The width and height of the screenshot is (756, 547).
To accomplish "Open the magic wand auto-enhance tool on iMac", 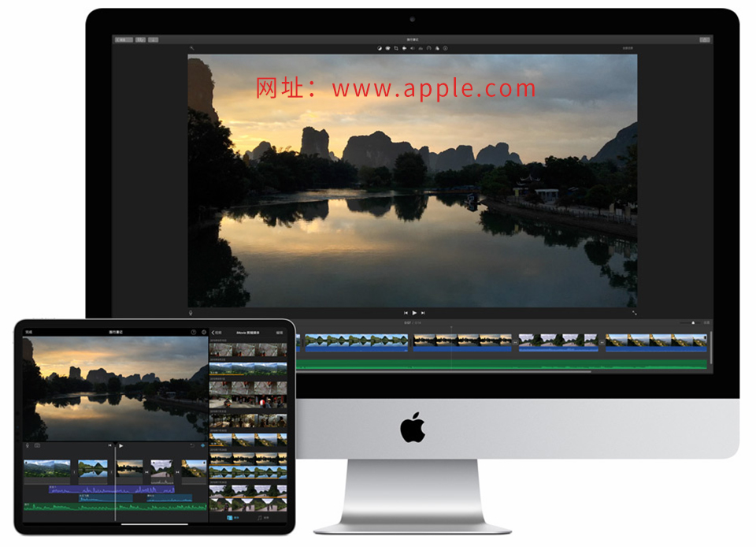I will 191,48.
